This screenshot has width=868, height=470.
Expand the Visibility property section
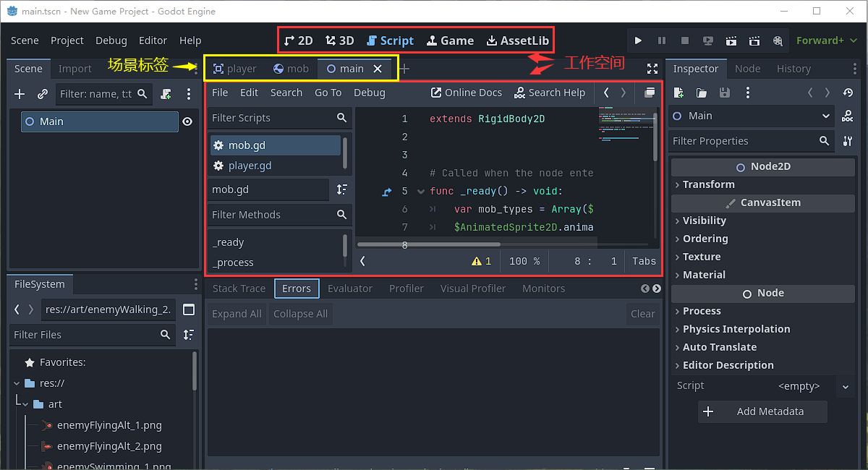click(762, 221)
